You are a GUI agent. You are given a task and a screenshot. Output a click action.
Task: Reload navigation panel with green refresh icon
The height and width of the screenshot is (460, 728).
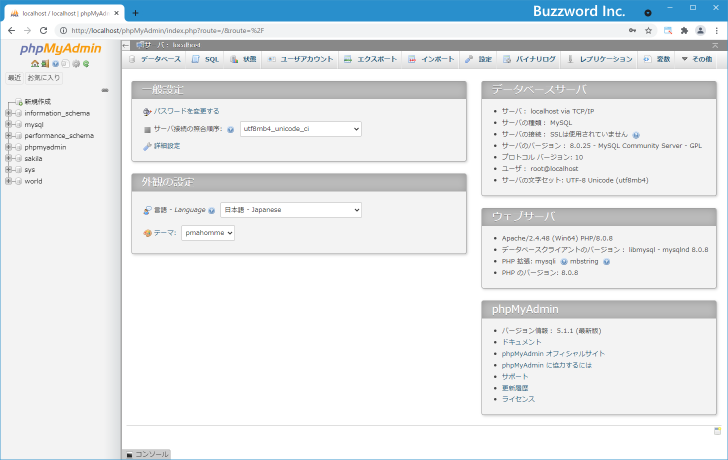86,64
